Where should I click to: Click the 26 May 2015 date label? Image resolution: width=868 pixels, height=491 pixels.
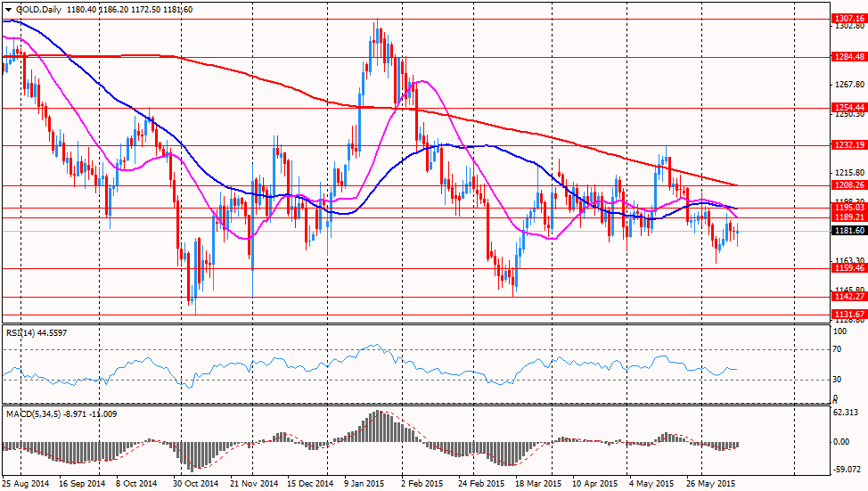[x=711, y=483]
